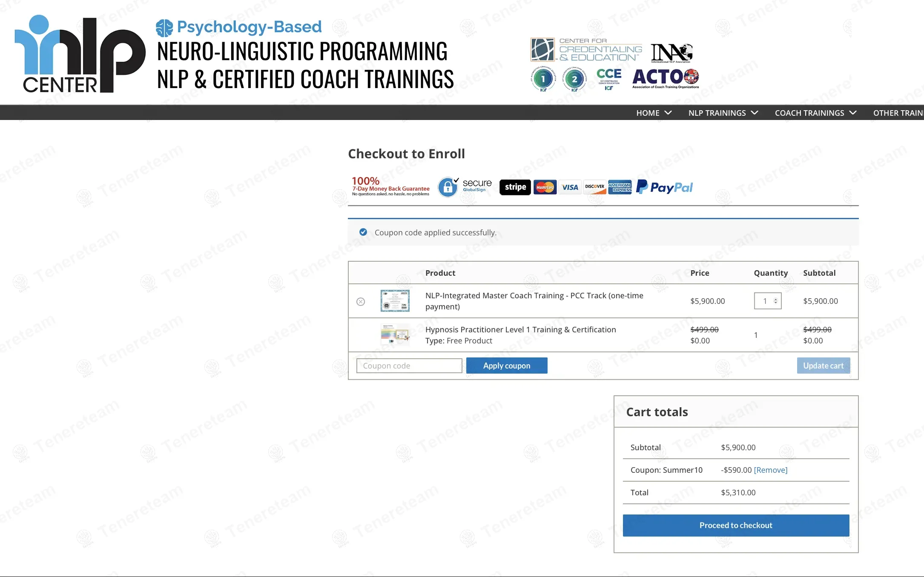Expand the HOME menu chevron
This screenshot has height=577, width=924.
(x=668, y=113)
